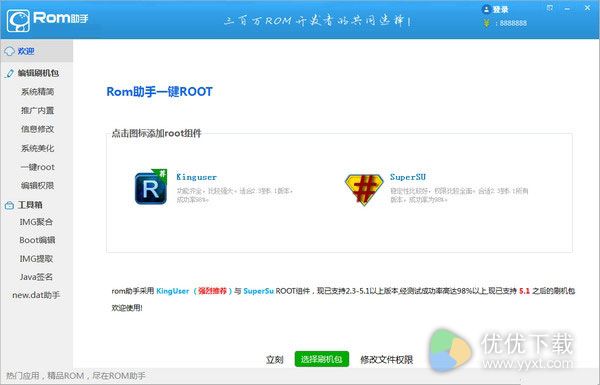Screen dimensions: 600x385
Task: Click the 欢迎 cloud icon in sidebar
Action: [9, 51]
